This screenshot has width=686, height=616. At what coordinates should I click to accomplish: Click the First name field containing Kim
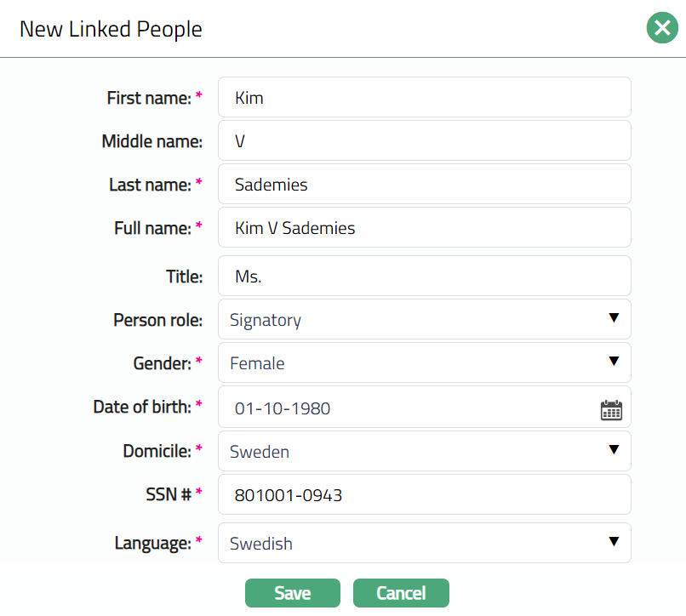click(x=424, y=98)
